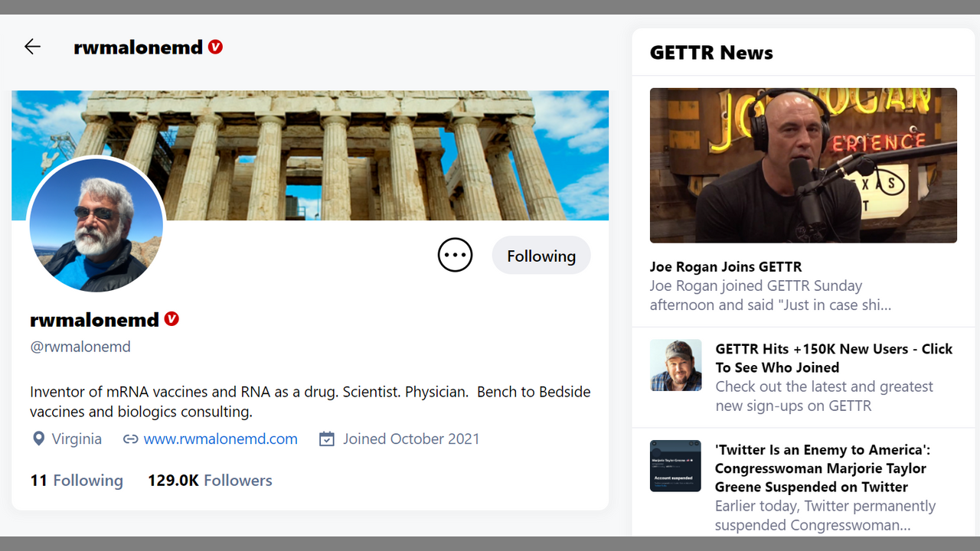Image resolution: width=980 pixels, height=551 pixels.
Task: Click the calendar joined-date icon
Action: click(x=327, y=439)
